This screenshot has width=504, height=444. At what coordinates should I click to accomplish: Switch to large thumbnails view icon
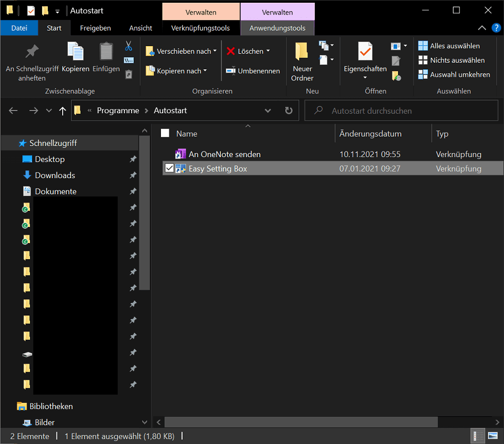click(492, 436)
